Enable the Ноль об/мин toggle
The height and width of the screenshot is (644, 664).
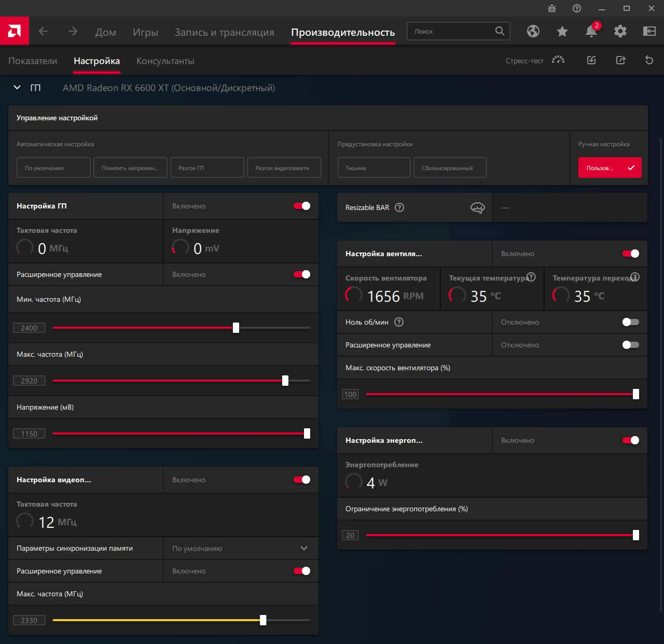point(630,322)
